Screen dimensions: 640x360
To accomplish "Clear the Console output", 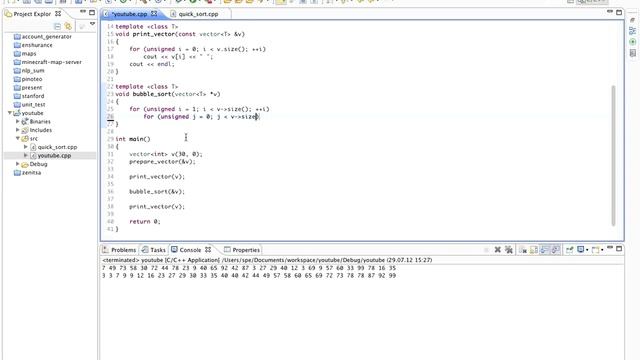I will click(x=523, y=250).
